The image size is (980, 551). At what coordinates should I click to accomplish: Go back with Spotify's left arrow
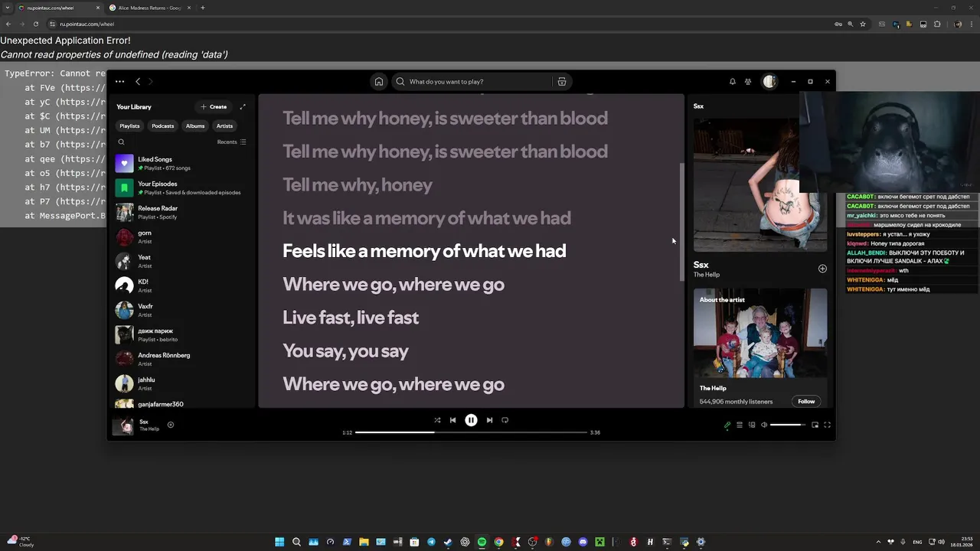[x=138, y=82]
